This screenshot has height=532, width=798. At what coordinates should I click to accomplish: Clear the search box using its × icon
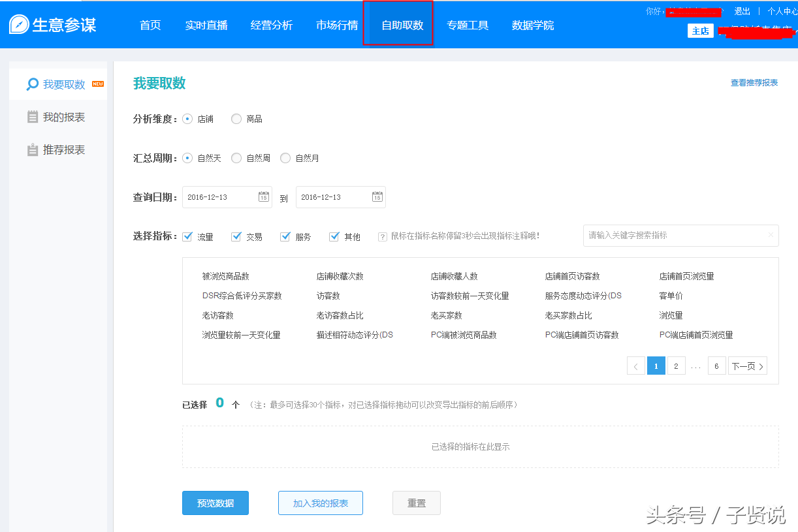click(771, 236)
